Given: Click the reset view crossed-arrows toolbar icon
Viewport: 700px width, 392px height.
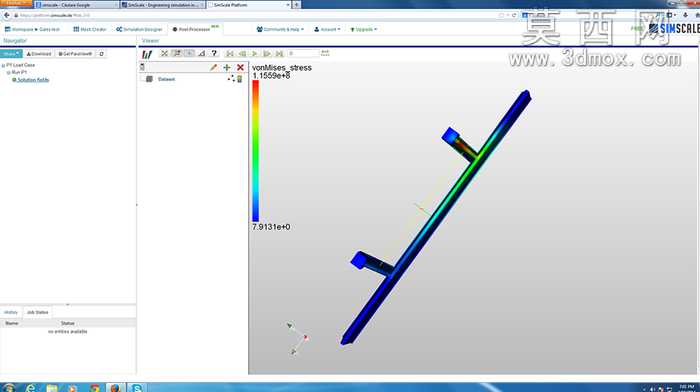Looking at the screenshot, I should tap(164, 54).
